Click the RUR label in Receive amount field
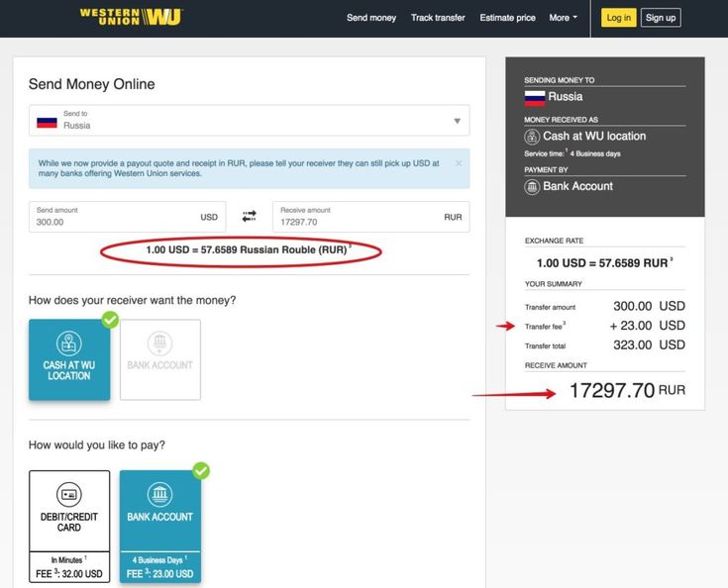The image size is (728, 588). point(453,217)
